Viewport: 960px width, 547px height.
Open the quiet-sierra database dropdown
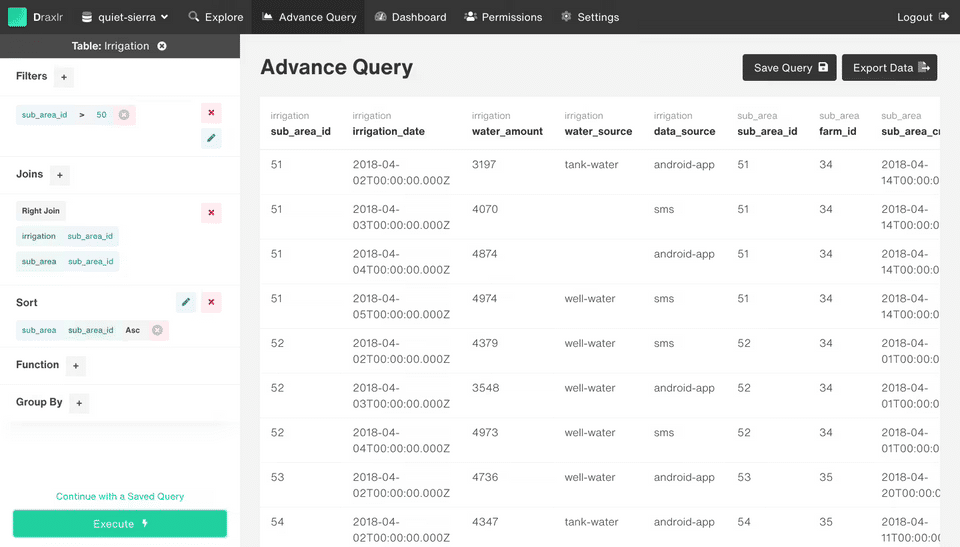point(125,17)
